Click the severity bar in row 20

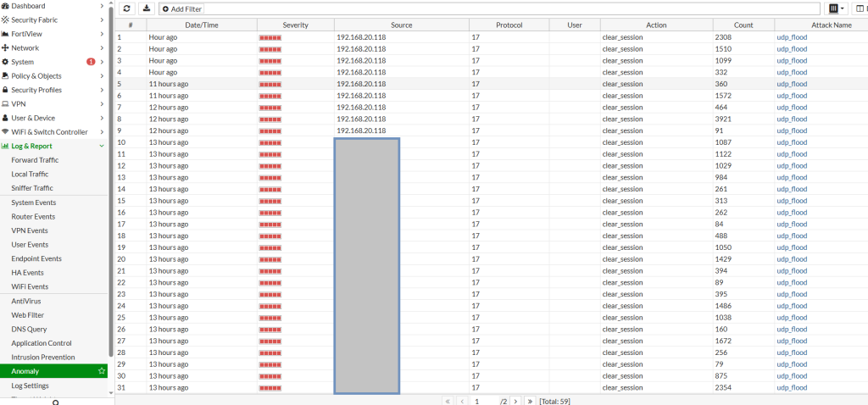[x=270, y=259]
